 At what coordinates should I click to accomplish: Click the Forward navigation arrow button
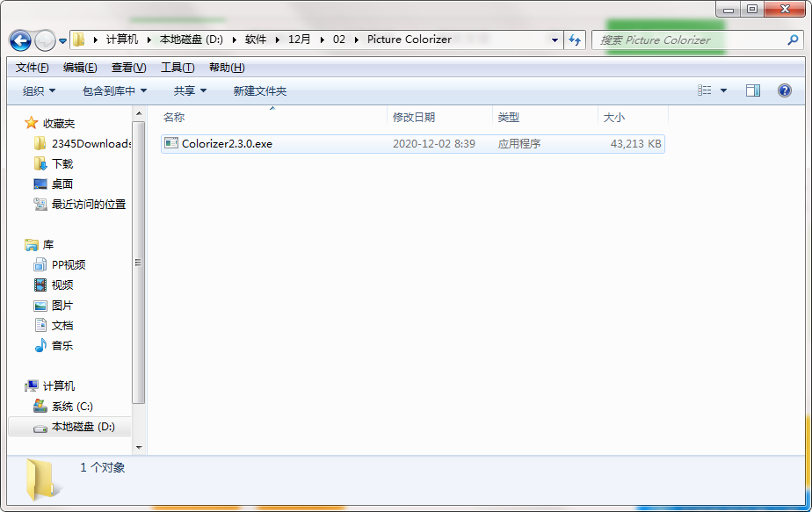pyautogui.click(x=46, y=40)
